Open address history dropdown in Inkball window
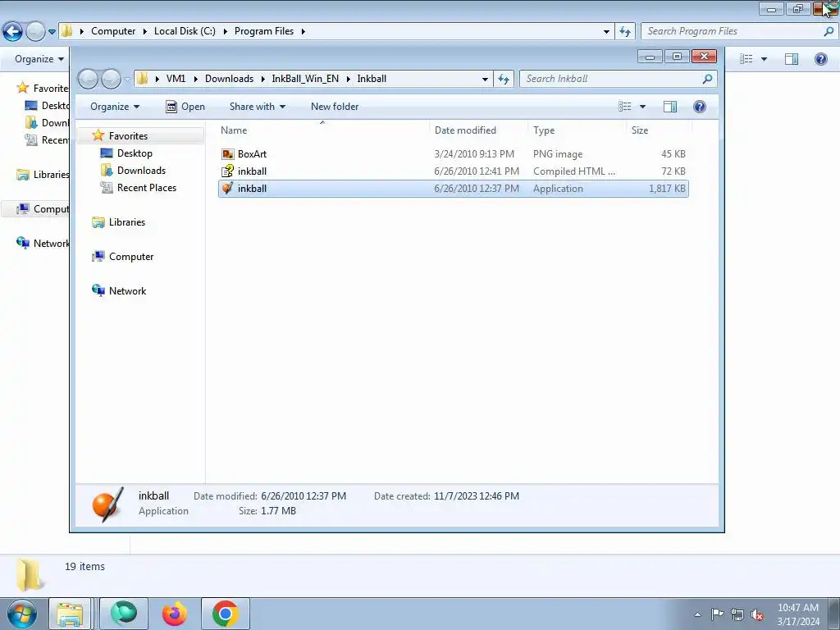This screenshot has width=840, height=630. 485,79
